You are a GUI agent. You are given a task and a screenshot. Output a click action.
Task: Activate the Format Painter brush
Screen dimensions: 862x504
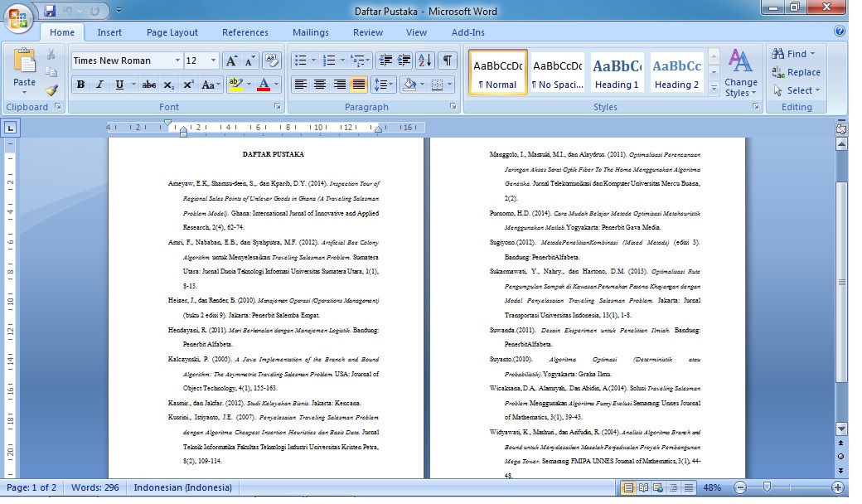pos(51,90)
